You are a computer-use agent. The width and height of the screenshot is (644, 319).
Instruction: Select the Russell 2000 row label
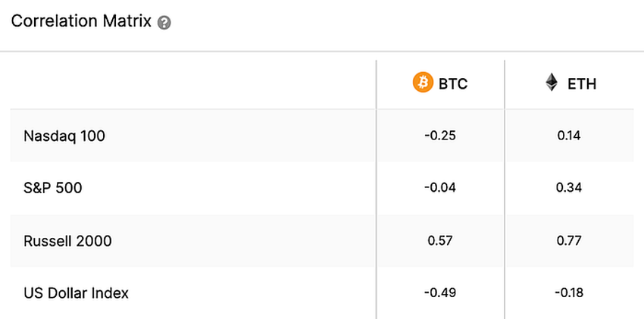click(67, 241)
